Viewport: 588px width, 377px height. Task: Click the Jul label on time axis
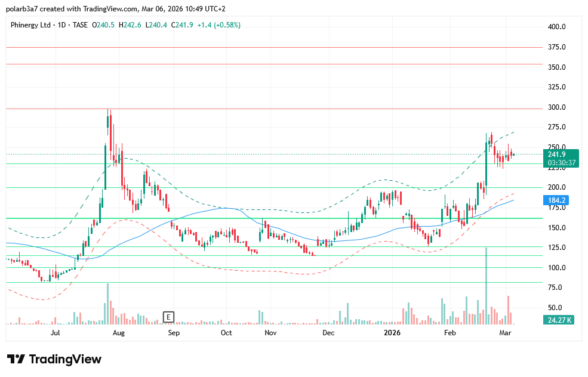(x=55, y=333)
